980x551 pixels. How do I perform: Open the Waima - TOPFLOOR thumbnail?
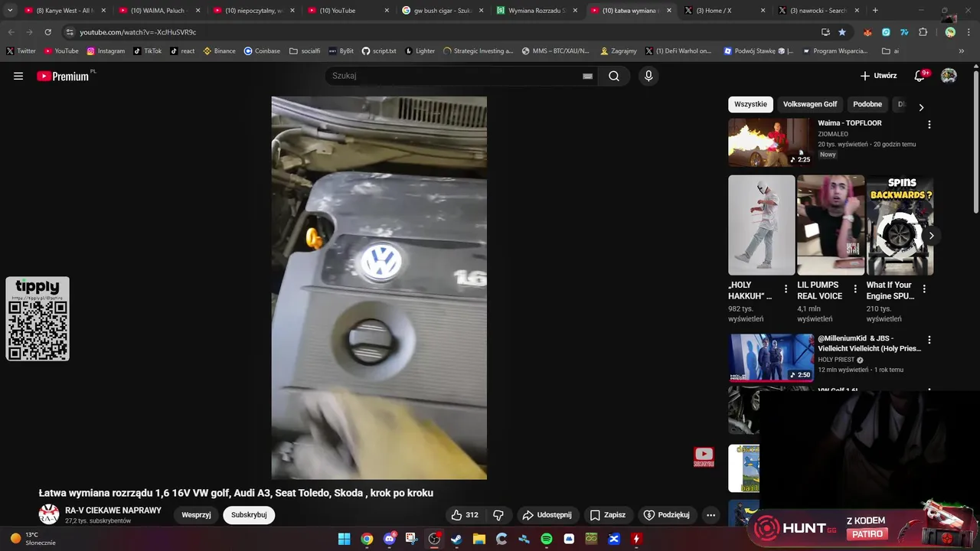(770, 142)
